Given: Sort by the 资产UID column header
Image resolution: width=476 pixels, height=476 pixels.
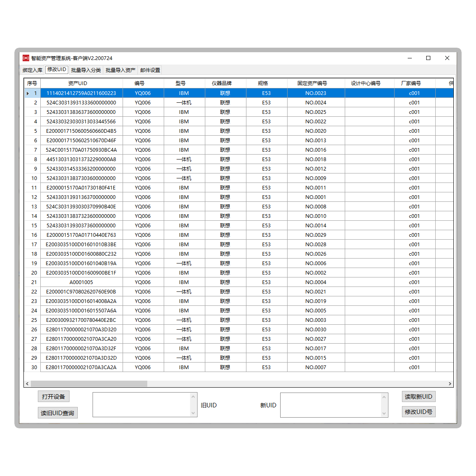Looking at the screenshot, I should click(78, 83).
